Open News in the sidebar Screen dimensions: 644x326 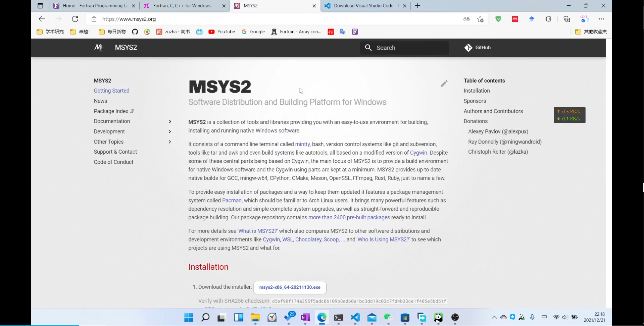click(100, 101)
